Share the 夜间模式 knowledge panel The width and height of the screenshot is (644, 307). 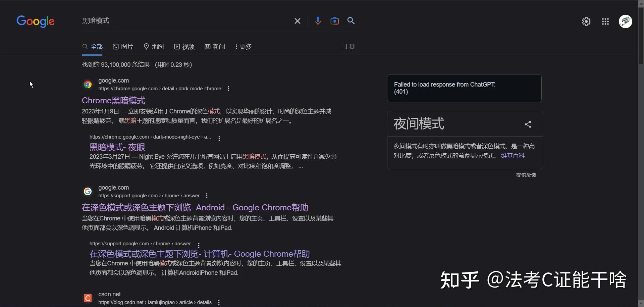(528, 124)
